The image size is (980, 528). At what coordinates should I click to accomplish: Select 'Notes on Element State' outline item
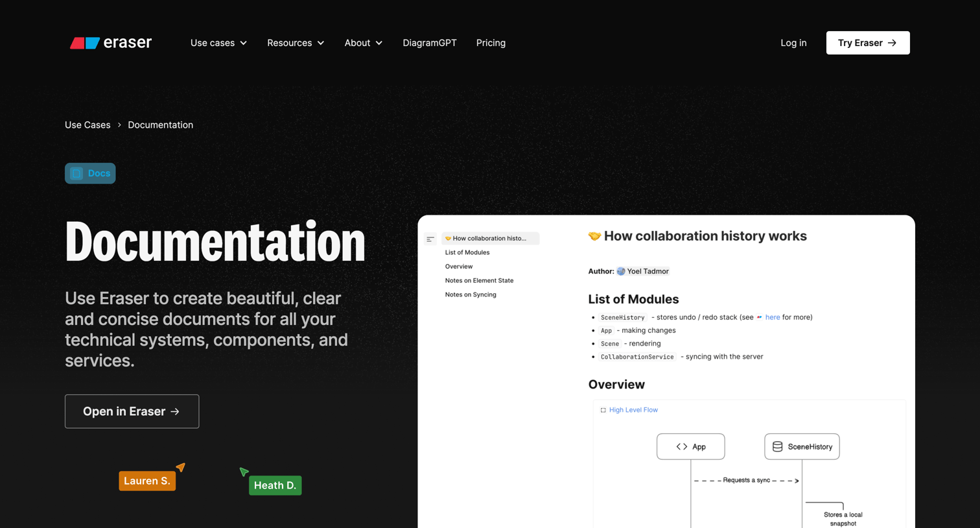[479, 280]
